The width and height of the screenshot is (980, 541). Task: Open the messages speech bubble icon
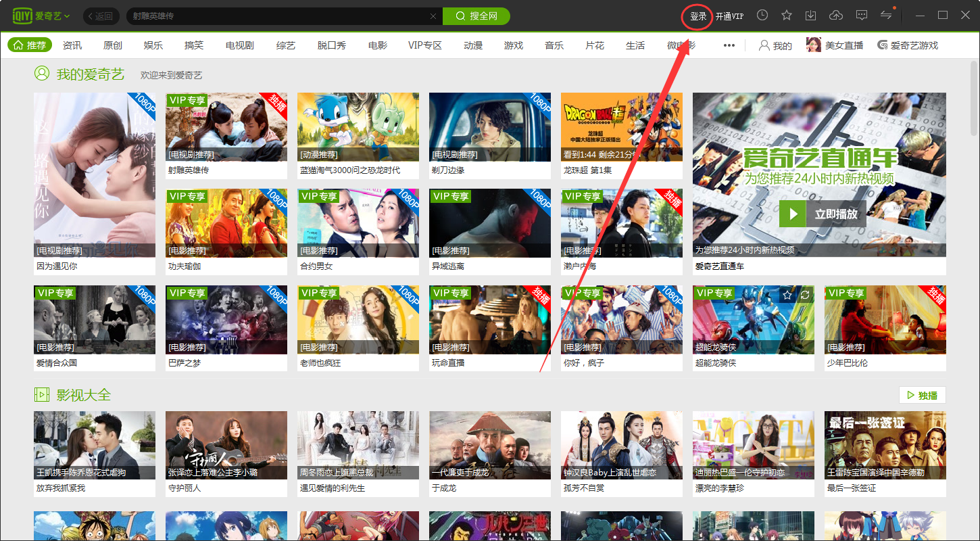point(862,16)
